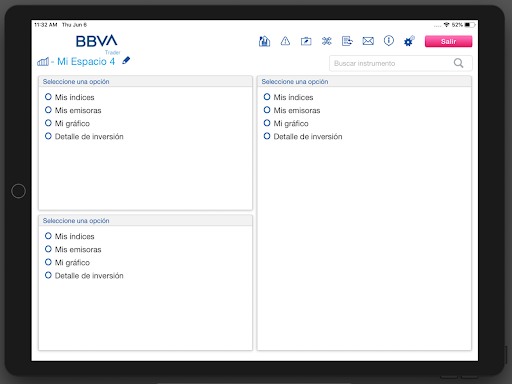Click the Wi-Fi icon in status bar

tap(446, 25)
